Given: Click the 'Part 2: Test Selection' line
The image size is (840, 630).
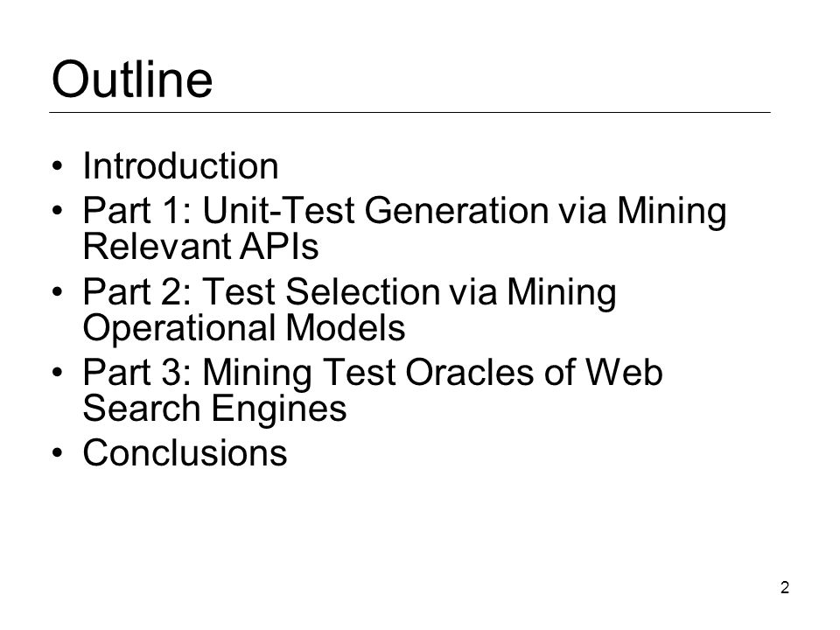Looking at the screenshot, I should click(x=349, y=292).
